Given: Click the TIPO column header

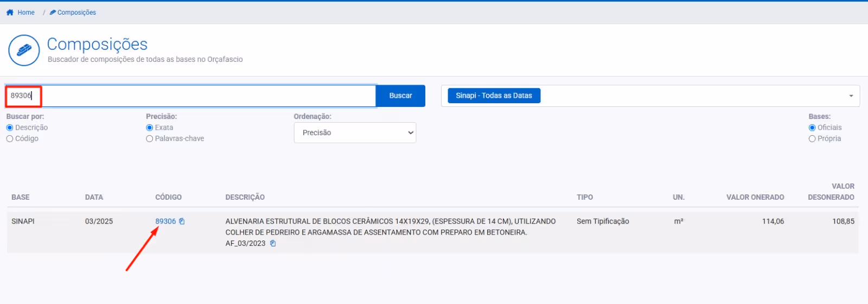Looking at the screenshot, I should [x=585, y=197].
